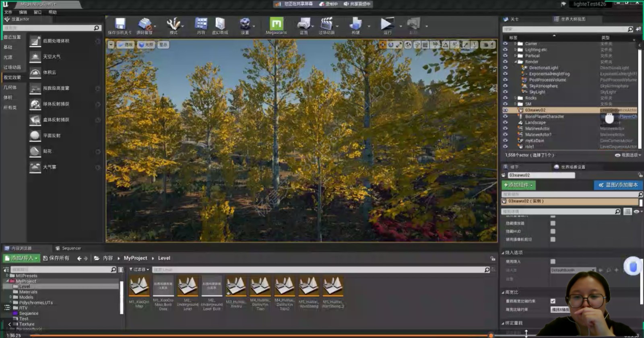Image resolution: width=644 pixels, height=338 pixels.
Task: Open the viewport options dropdown arrow
Action: coord(111,45)
